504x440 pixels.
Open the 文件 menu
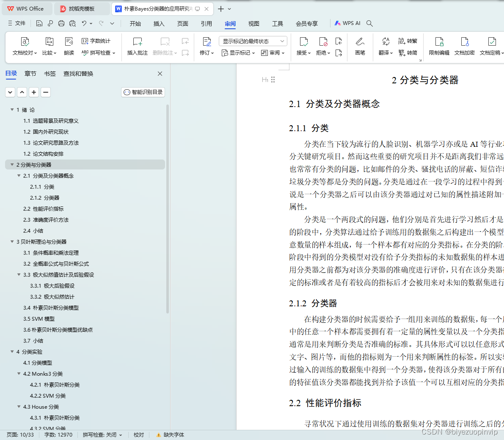[x=17, y=23]
